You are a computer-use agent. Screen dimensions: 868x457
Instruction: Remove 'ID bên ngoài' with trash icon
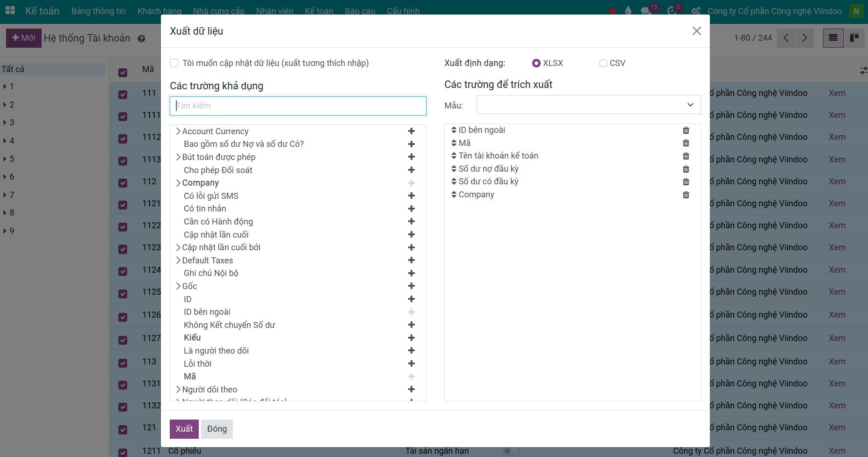(x=686, y=130)
